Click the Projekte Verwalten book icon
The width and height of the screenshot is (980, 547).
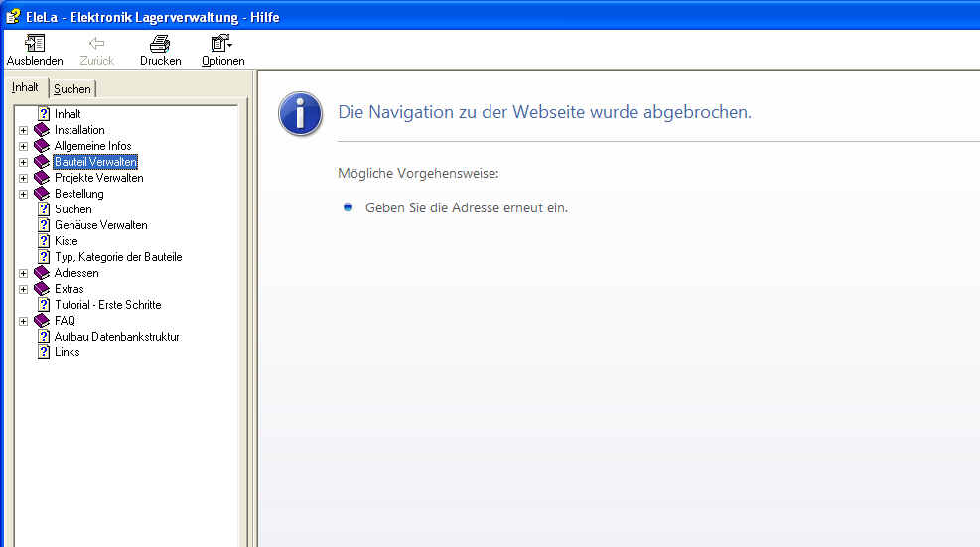click(x=42, y=178)
